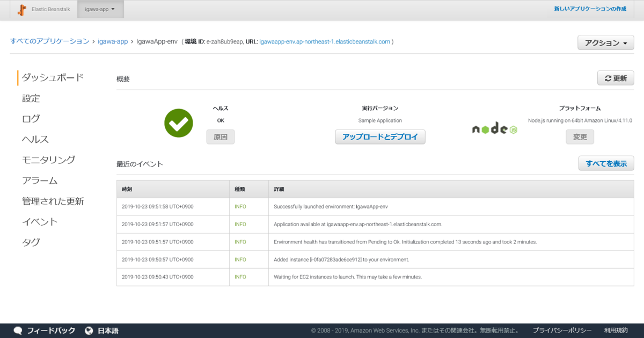Click 'Added instance [i-0fa07283ade6ce912]' event text
Viewport: 644px width, 338px height.
coord(341,260)
